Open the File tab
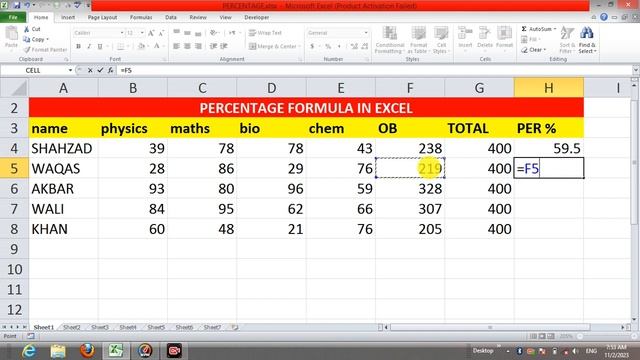The height and width of the screenshot is (360, 640). pyautogui.click(x=13, y=17)
